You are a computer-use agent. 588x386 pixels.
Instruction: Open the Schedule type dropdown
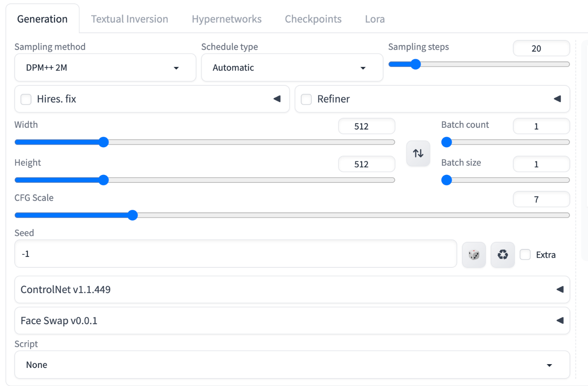point(292,68)
